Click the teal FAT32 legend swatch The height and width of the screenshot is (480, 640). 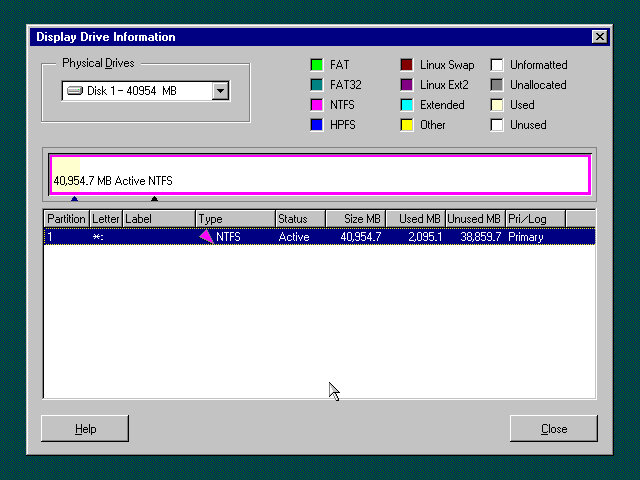pos(317,85)
